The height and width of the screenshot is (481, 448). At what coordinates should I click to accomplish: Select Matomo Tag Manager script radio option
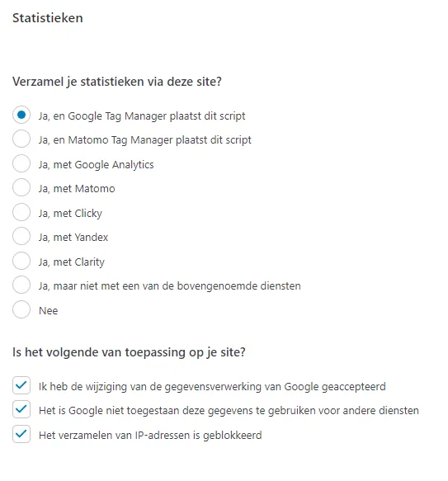[x=21, y=139]
